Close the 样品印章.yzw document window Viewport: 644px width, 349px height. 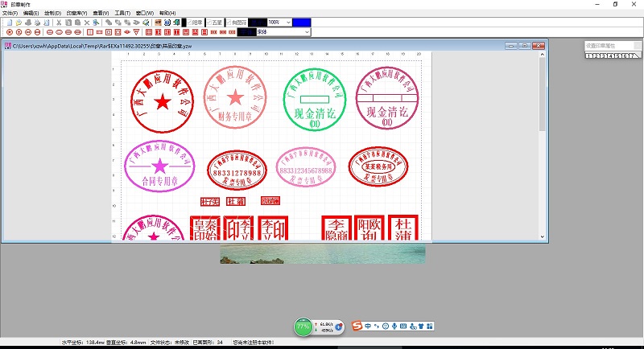[x=539, y=46]
